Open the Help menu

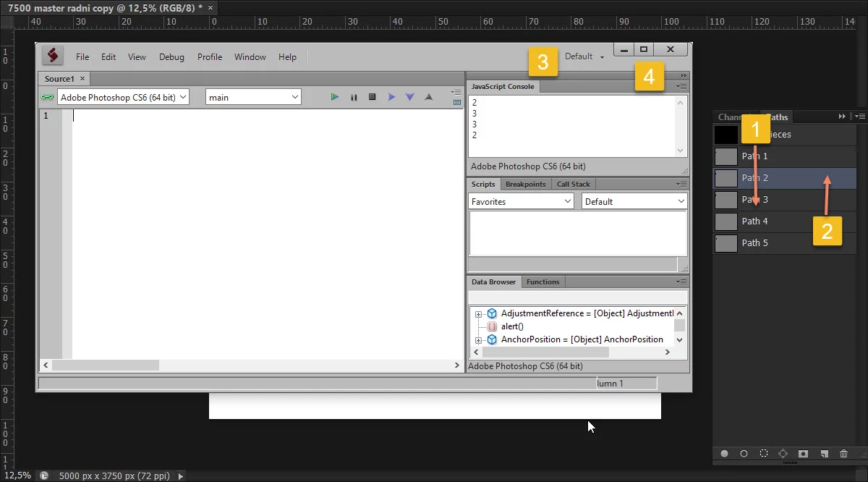click(287, 56)
